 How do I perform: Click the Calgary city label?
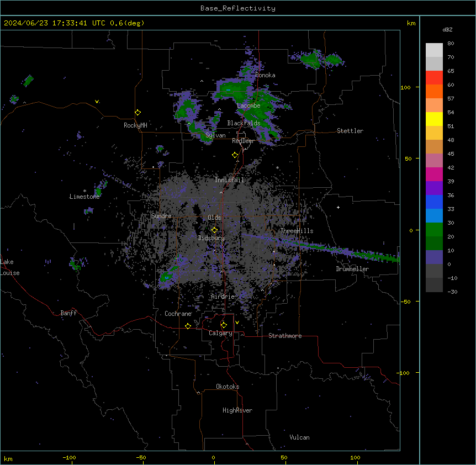220,333
